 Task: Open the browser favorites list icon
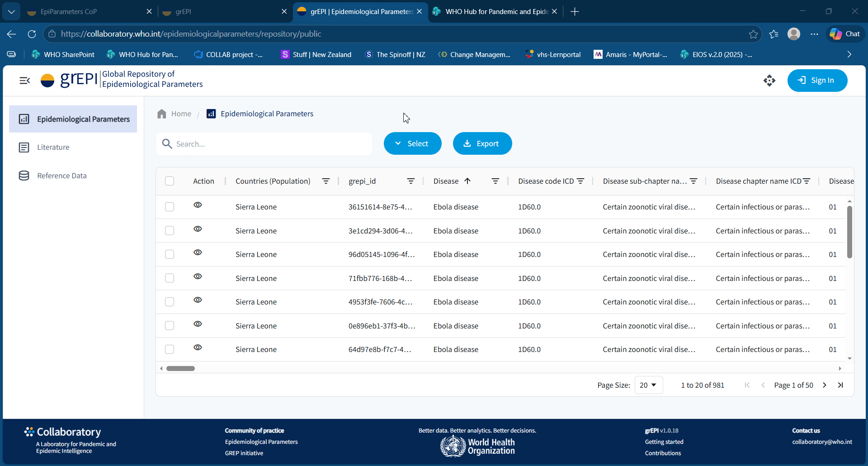tap(774, 34)
